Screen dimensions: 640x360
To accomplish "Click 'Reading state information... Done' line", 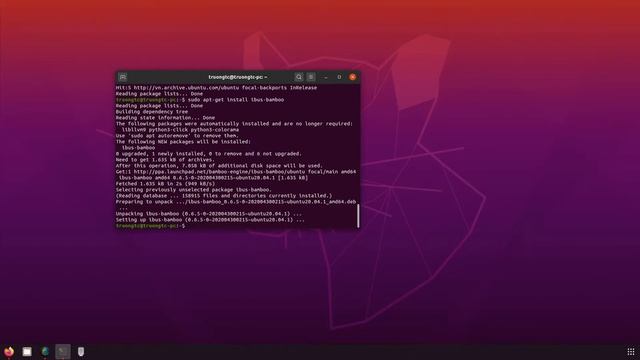I will tap(165, 118).
